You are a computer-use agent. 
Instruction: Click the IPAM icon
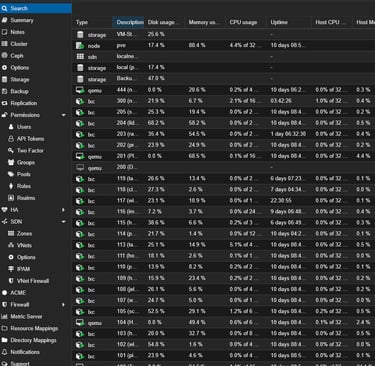[x=11, y=269]
